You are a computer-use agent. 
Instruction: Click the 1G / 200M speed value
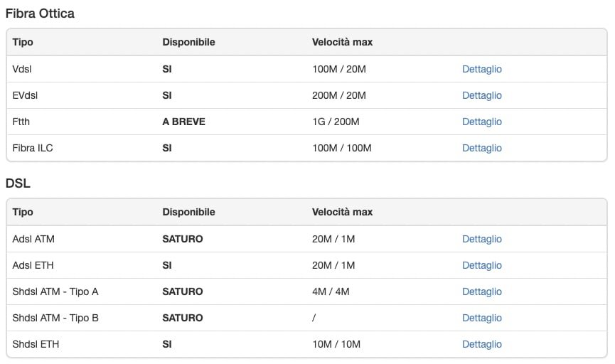(336, 122)
